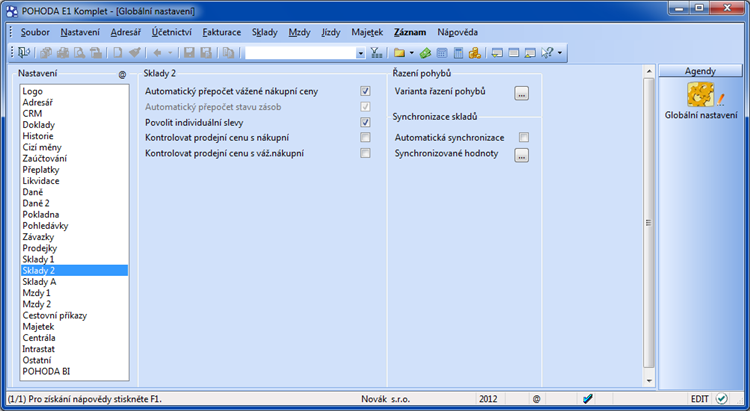
Task: Open the Záznam menu
Action: [410, 32]
